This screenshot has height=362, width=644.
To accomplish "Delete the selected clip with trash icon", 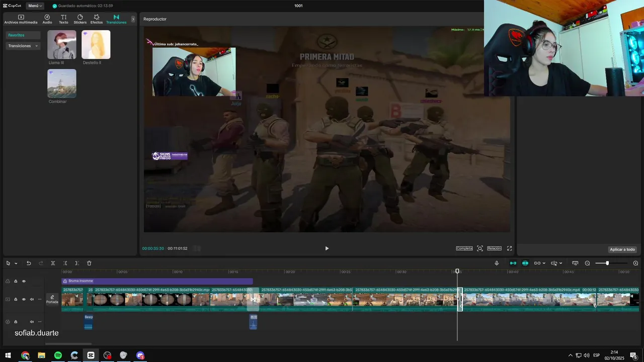I will click(89, 263).
